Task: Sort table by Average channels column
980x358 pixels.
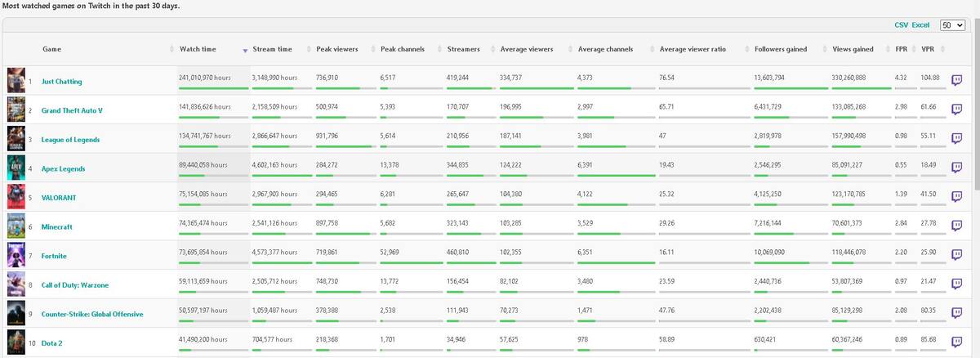Action: (606, 49)
